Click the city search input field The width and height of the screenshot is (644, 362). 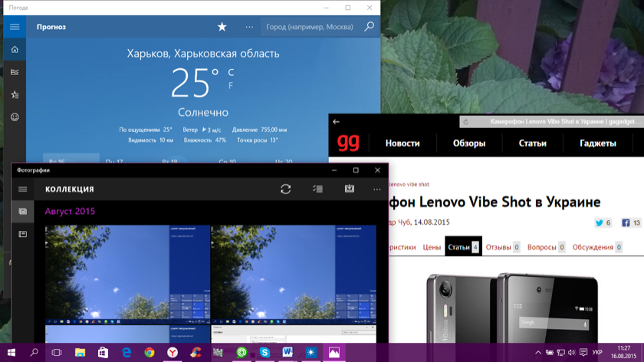[310, 27]
